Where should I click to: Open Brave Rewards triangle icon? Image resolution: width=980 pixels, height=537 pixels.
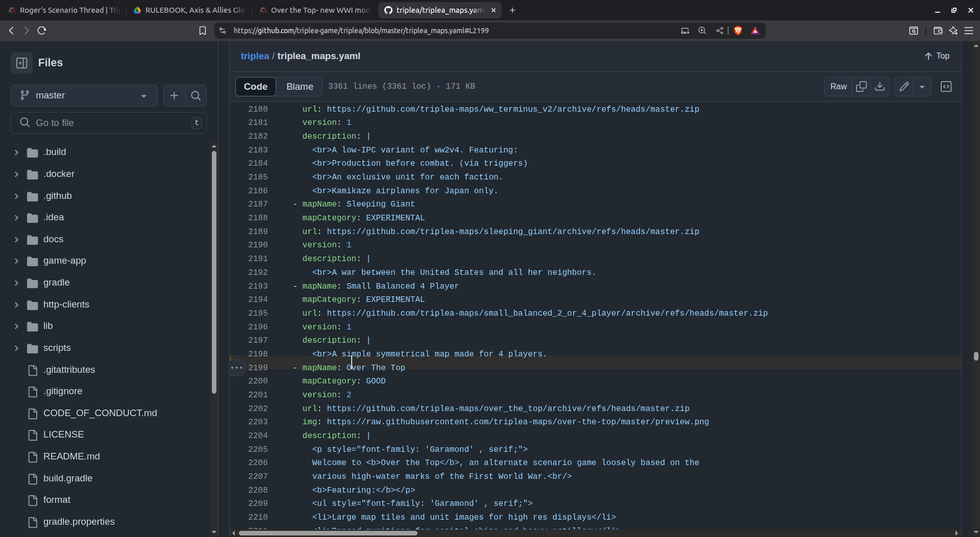[x=755, y=31]
